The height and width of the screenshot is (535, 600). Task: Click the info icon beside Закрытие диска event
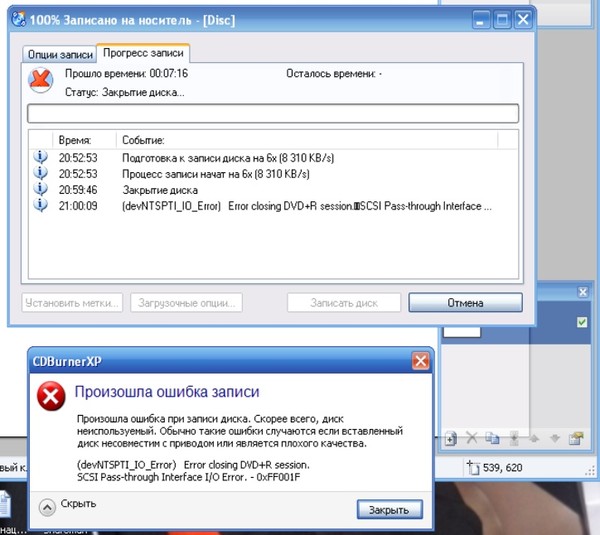(x=40, y=189)
